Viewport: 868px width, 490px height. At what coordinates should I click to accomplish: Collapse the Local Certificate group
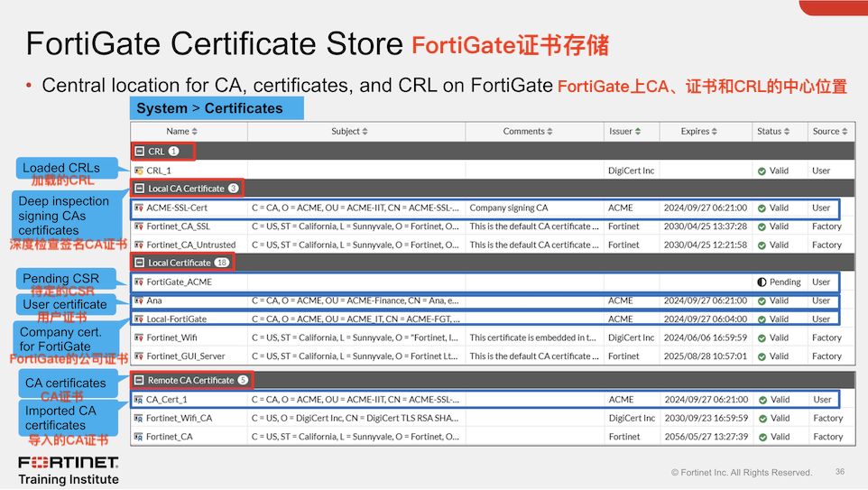tap(140, 263)
